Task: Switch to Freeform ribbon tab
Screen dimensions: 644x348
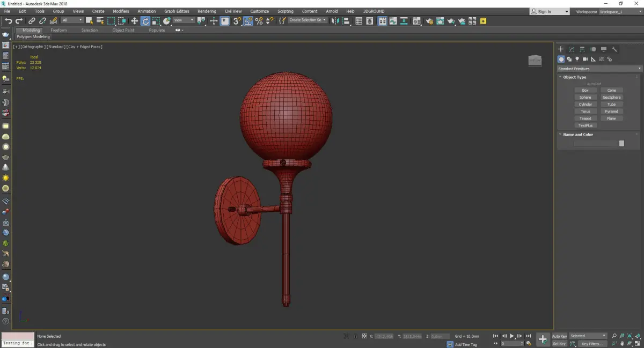Action: click(x=58, y=30)
